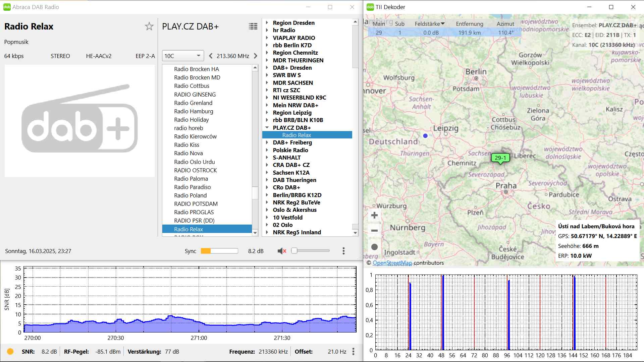The image size is (644, 362).
Task: Zoom out on the TII map
Action: 375,231
